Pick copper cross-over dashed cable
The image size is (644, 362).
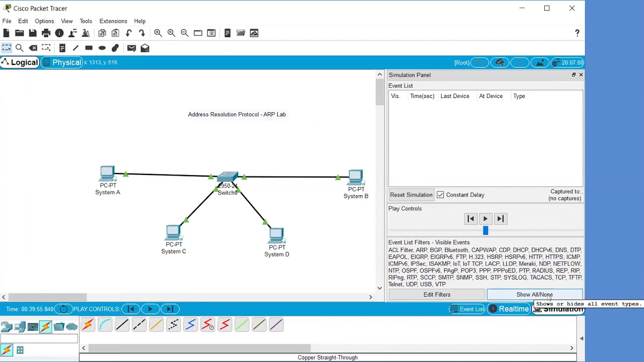(139, 325)
